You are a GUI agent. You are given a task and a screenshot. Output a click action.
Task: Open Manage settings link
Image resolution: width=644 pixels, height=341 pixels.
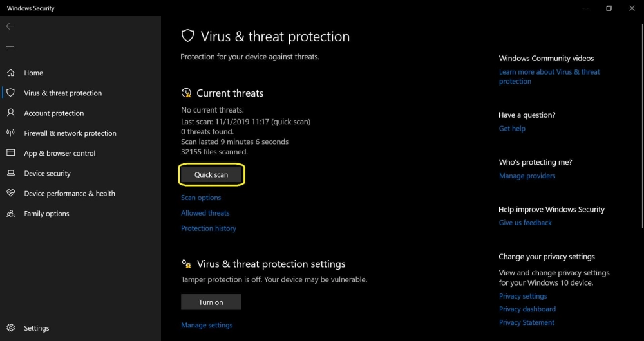[207, 325]
